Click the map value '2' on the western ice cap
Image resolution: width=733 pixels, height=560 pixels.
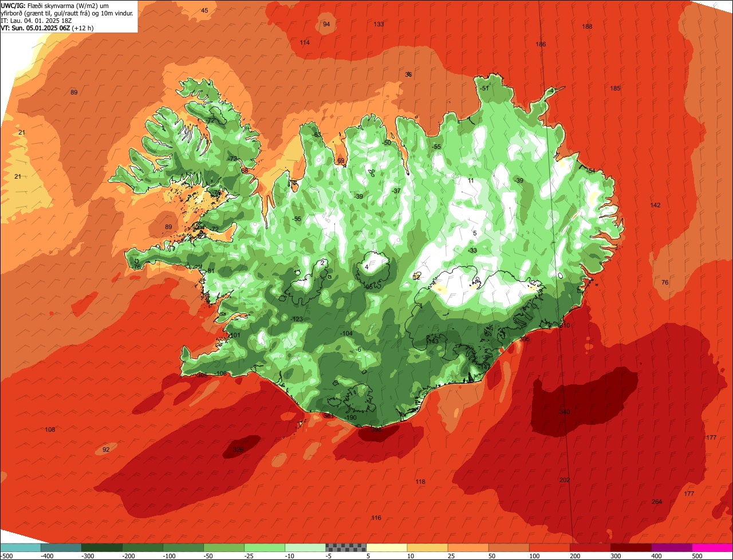pyautogui.click(x=323, y=263)
